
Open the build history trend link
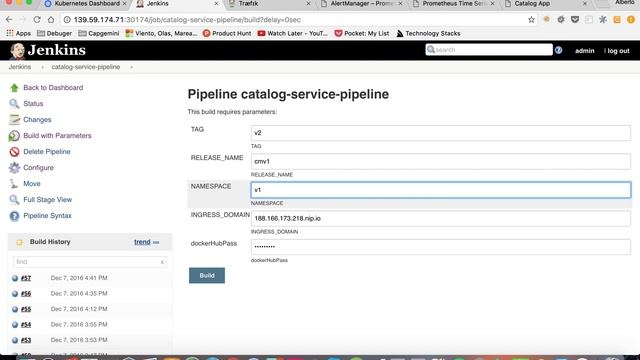click(x=142, y=242)
